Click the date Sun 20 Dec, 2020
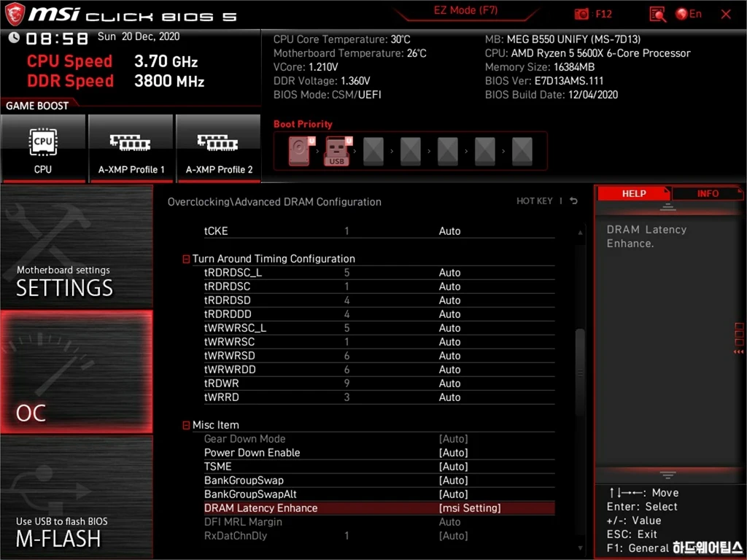Screen dimensions: 747x560 [x=139, y=36]
